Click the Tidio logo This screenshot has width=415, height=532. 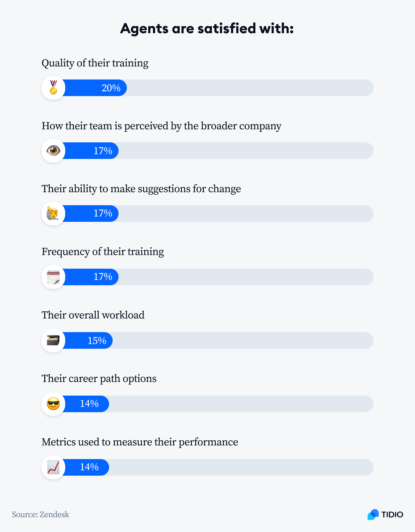click(385, 515)
